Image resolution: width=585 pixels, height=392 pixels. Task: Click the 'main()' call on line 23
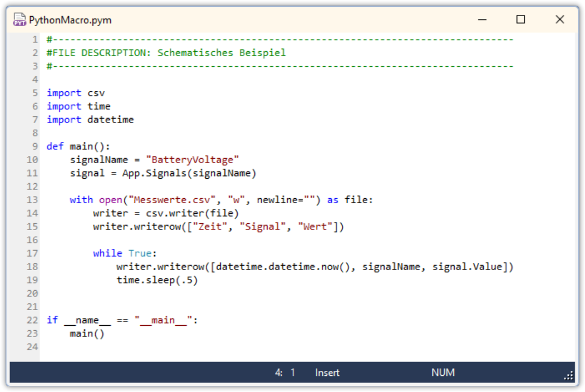click(87, 334)
